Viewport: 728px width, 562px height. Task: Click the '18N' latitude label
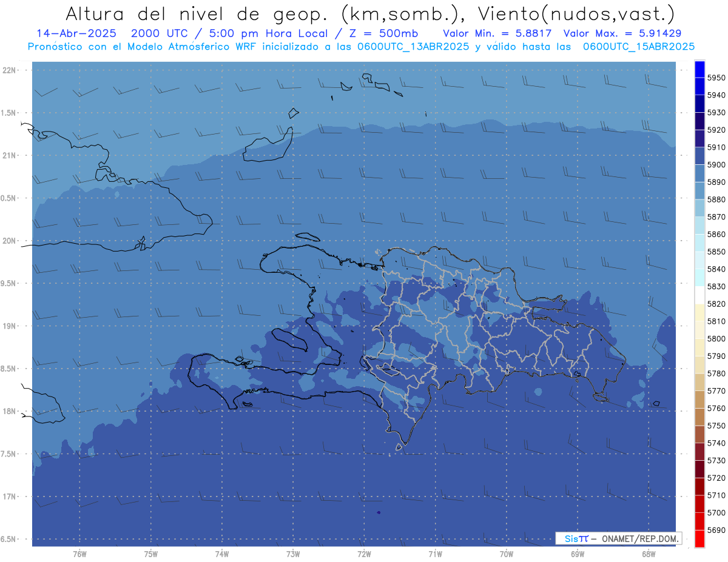(x=10, y=411)
